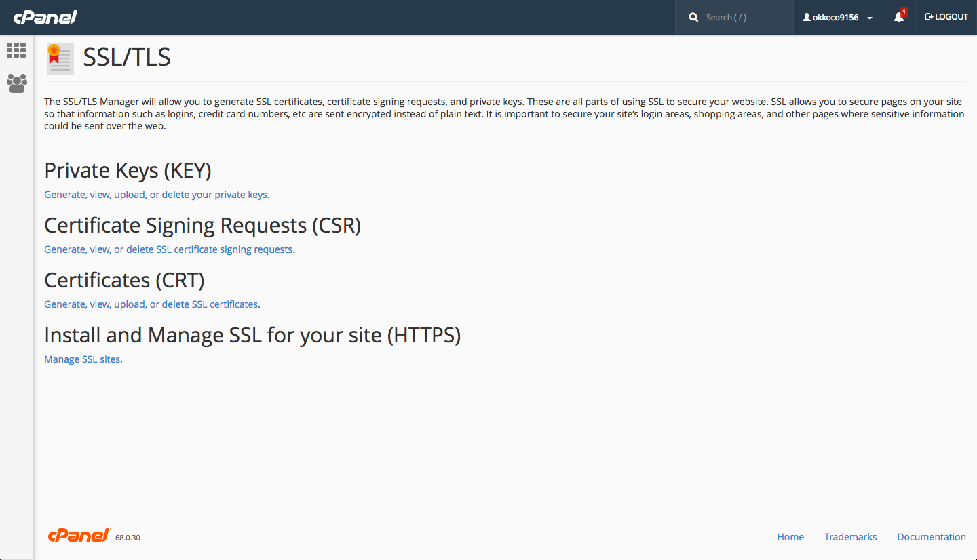Click the person icon beside okkoco9156

point(807,18)
